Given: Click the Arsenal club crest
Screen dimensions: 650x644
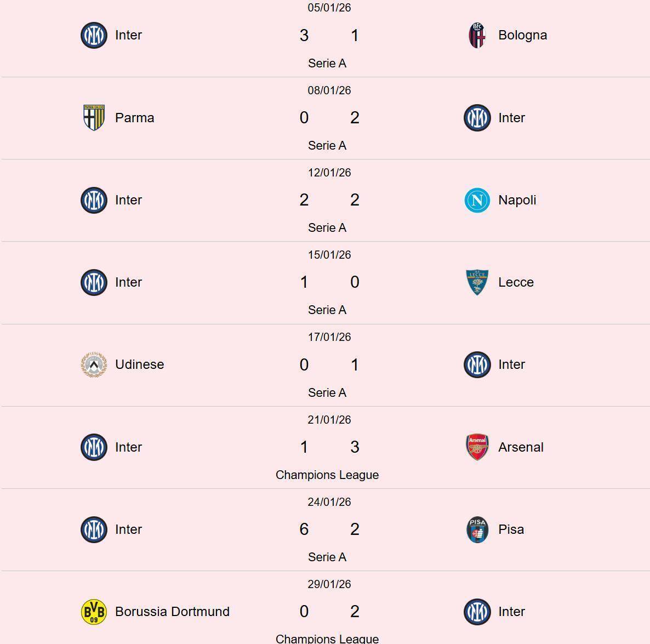Looking at the screenshot, I should pyautogui.click(x=477, y=447).
